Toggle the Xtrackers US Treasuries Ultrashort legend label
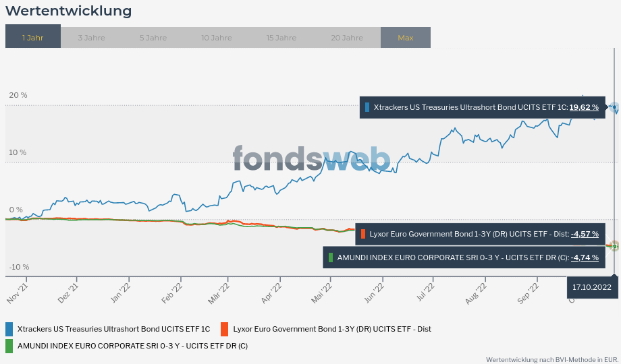 (113, 329)
